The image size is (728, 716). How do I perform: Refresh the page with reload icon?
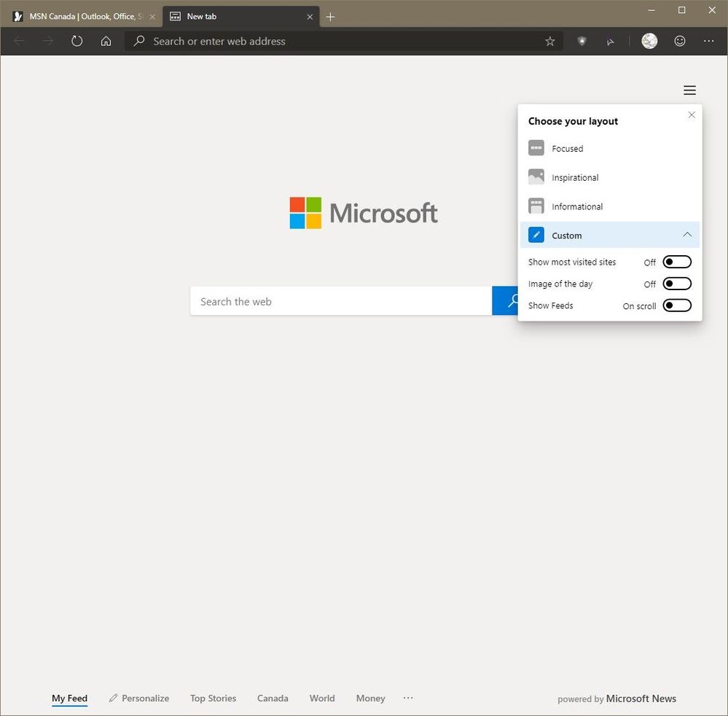[77, 42]
